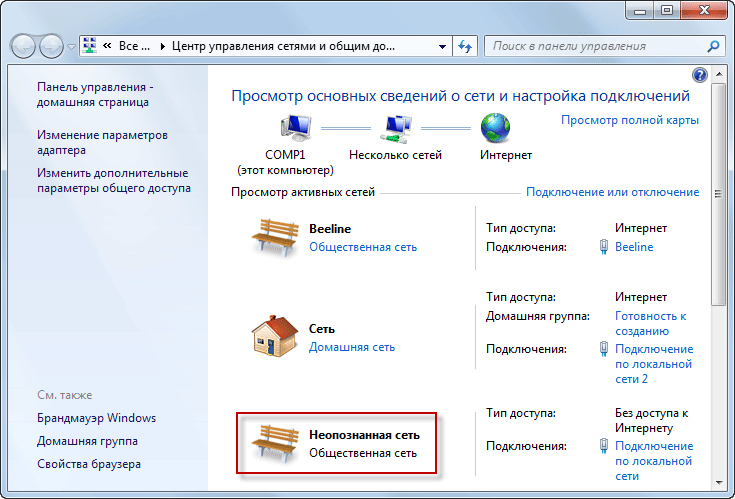Click the Beeline network name text
The height and width of the screenshot is (499, 735).
point(330,229)
